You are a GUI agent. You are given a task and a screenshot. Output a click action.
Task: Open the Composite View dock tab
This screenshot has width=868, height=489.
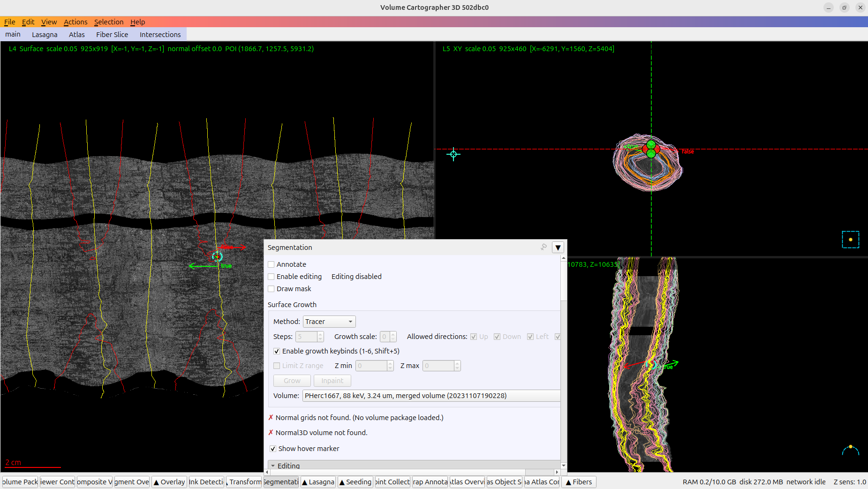[x=94, y=482]
